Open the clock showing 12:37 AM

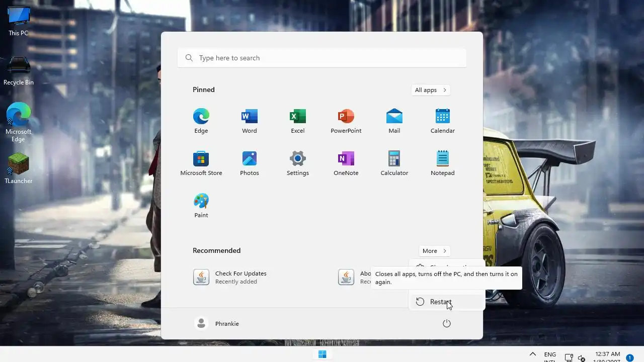(x=607, y=354)
